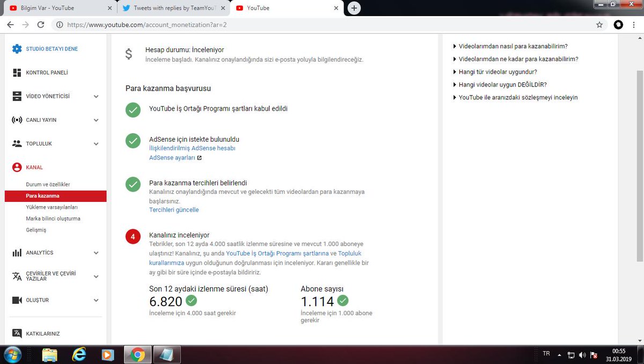Click the browser forward arrow
The image size is (644, 364).
click(26, 25)
